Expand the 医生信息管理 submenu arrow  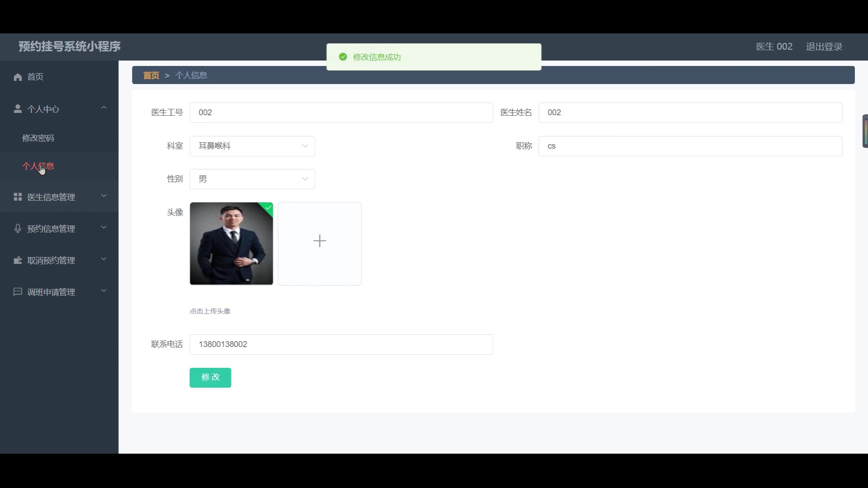pos(104,196)
